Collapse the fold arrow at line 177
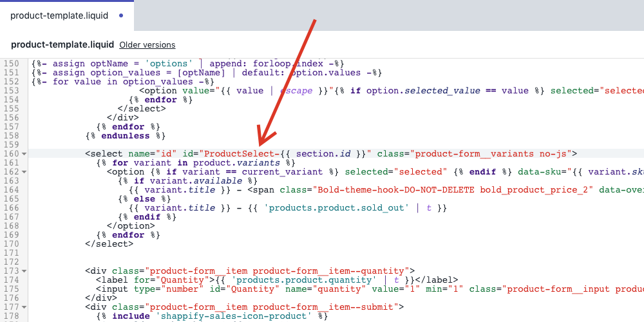The height and width of the screenshot is (322, 644). 24,307
